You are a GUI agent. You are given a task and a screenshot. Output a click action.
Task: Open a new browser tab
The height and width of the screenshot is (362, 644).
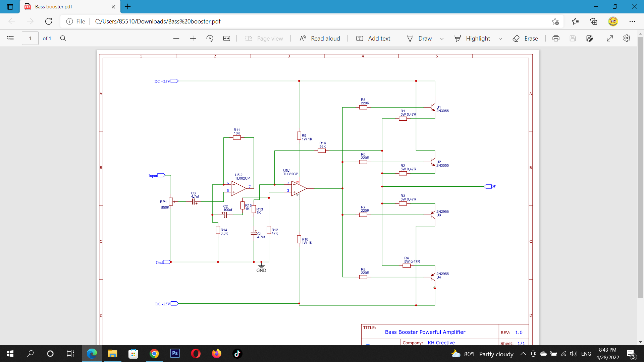pyautogui.click(x=128, y=6)
